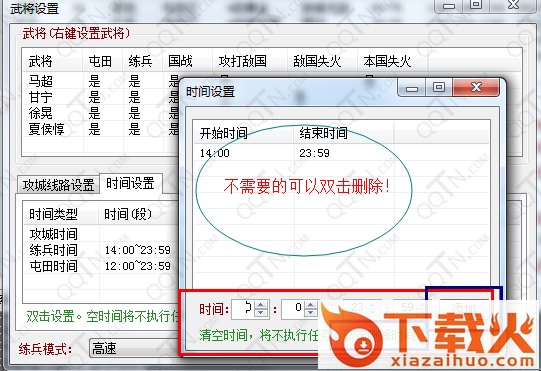Click the 结束时间 column header
541x371 pixels.
tap(344, 133)
